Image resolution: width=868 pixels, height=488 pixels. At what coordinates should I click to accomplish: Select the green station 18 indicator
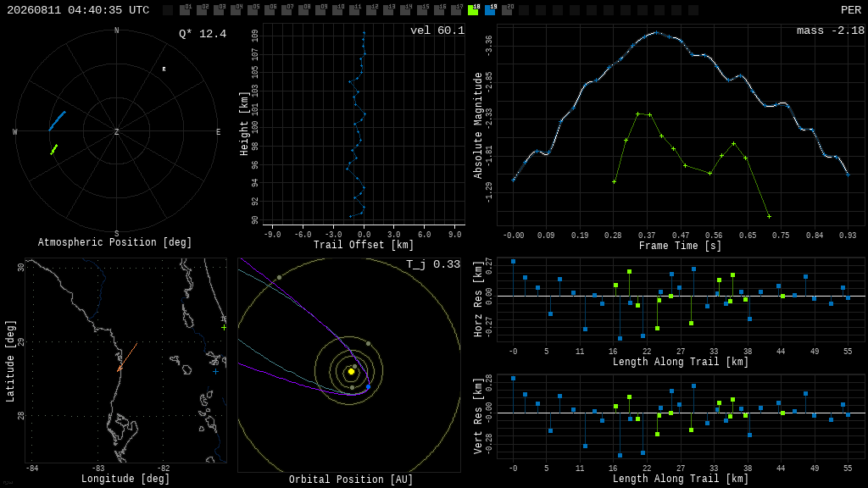coord(473,10)
